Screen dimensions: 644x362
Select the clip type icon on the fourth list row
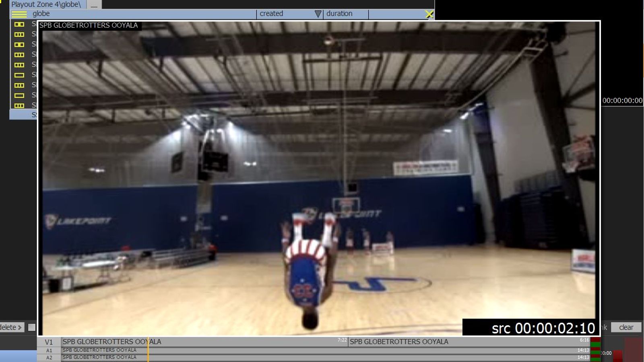coord(19,54)
